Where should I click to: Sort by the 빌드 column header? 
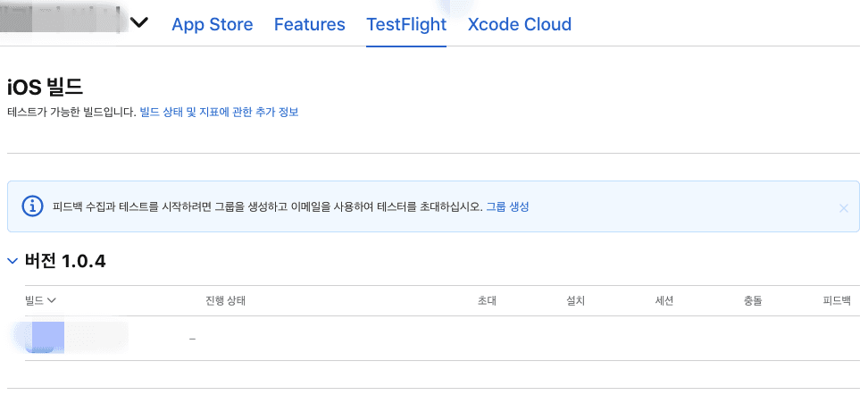tap(40, 301)
